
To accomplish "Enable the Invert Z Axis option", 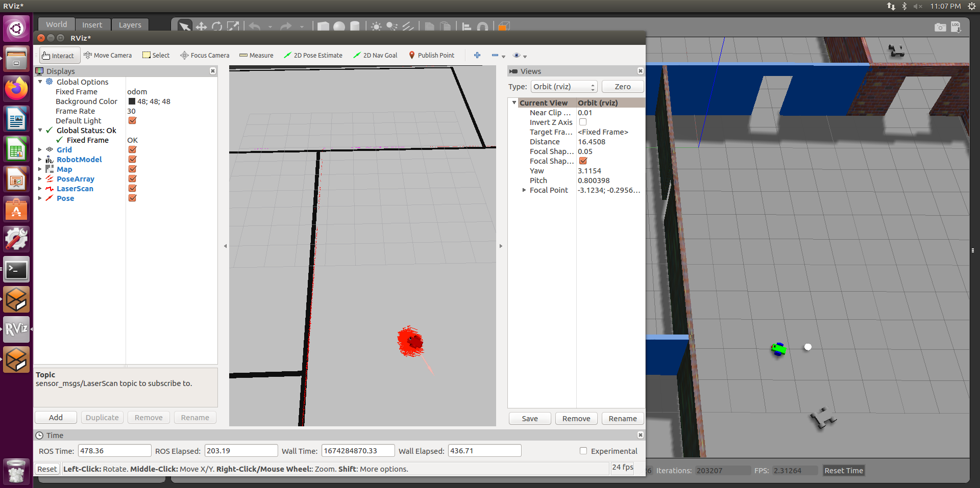I will (x=582, y=122).
